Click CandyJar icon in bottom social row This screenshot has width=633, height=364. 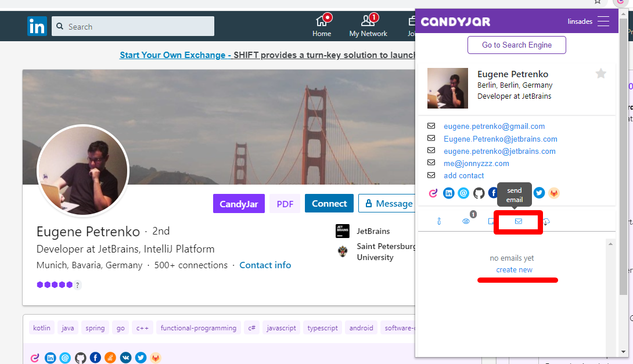click(35, 358)
